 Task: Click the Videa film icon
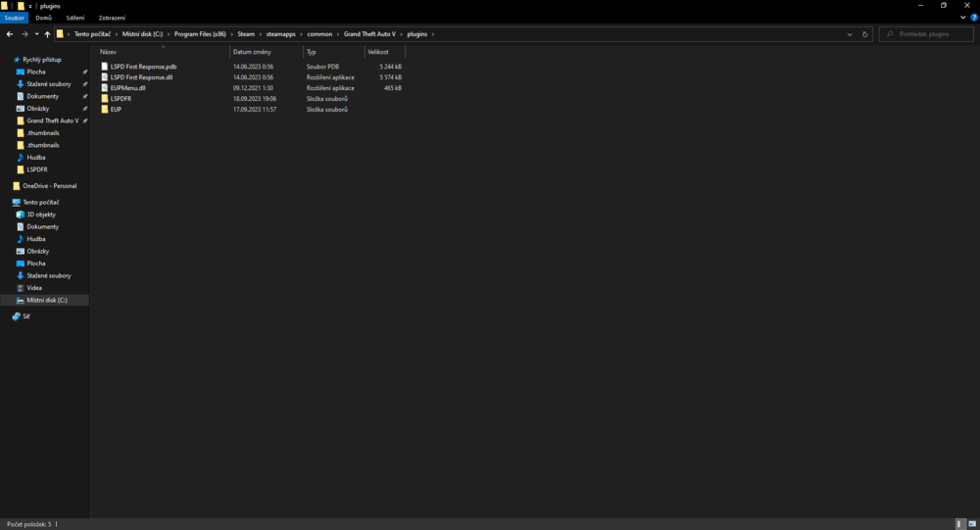[x=20, y=288]
